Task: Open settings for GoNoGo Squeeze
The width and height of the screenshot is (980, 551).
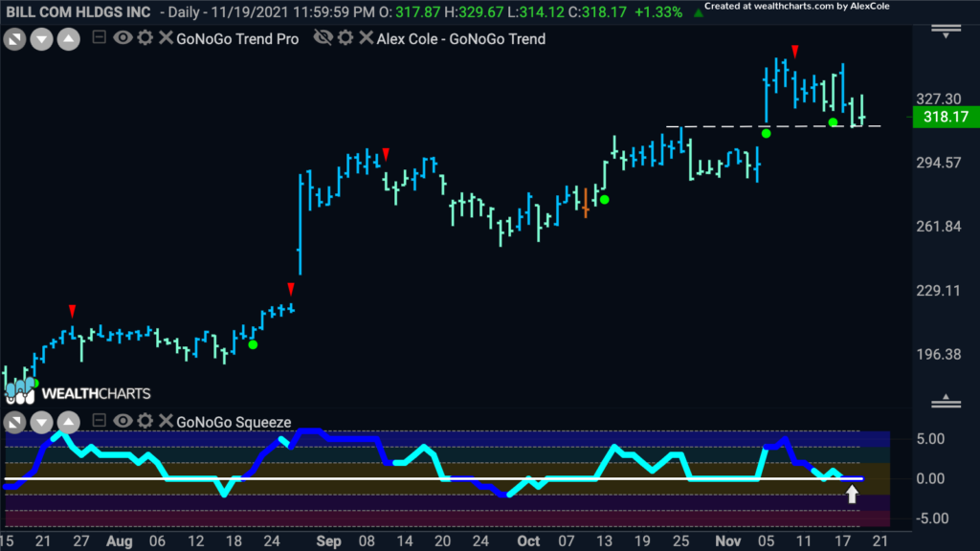Action: point(145,421)
